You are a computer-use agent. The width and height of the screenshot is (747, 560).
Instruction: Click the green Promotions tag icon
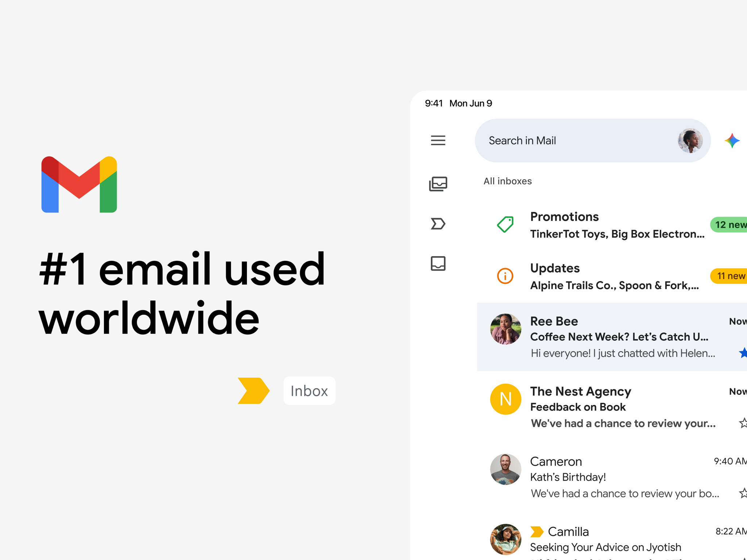coord(505,224)
